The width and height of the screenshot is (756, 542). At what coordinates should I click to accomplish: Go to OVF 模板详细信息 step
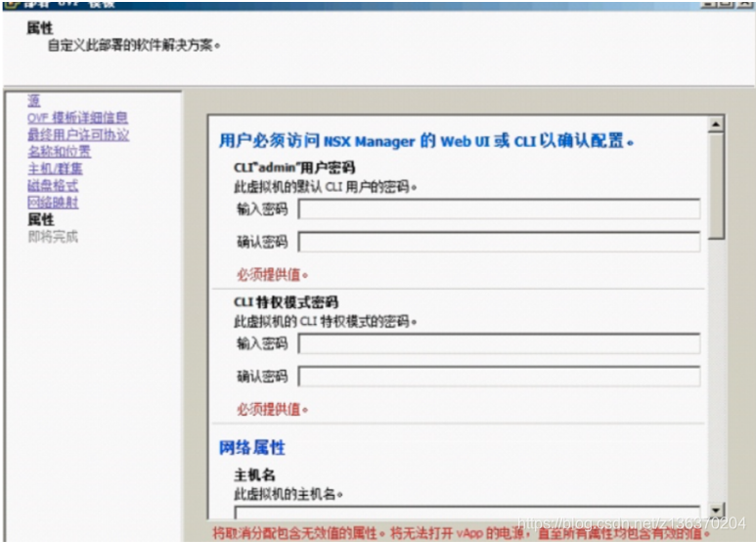click(77, 117)
